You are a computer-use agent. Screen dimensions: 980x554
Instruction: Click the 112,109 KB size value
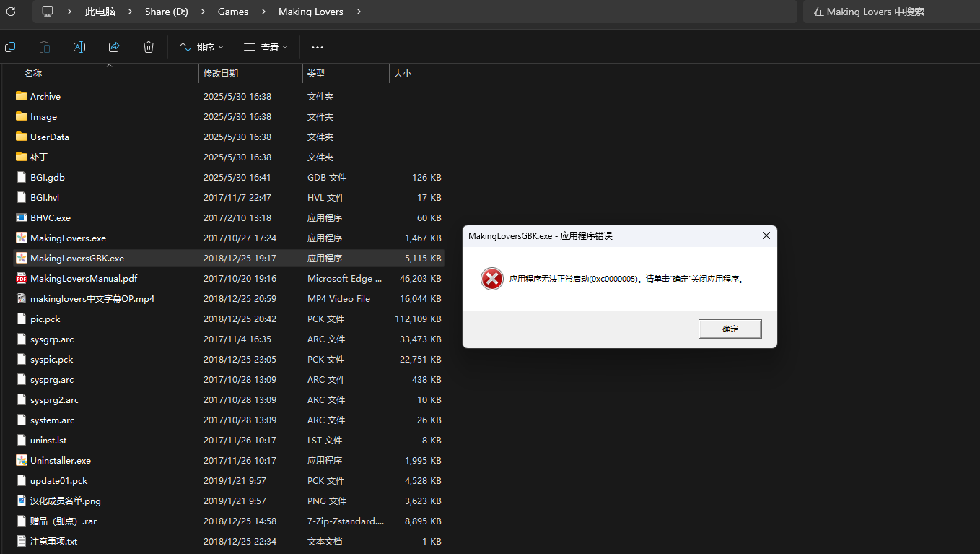click(418, 319)
